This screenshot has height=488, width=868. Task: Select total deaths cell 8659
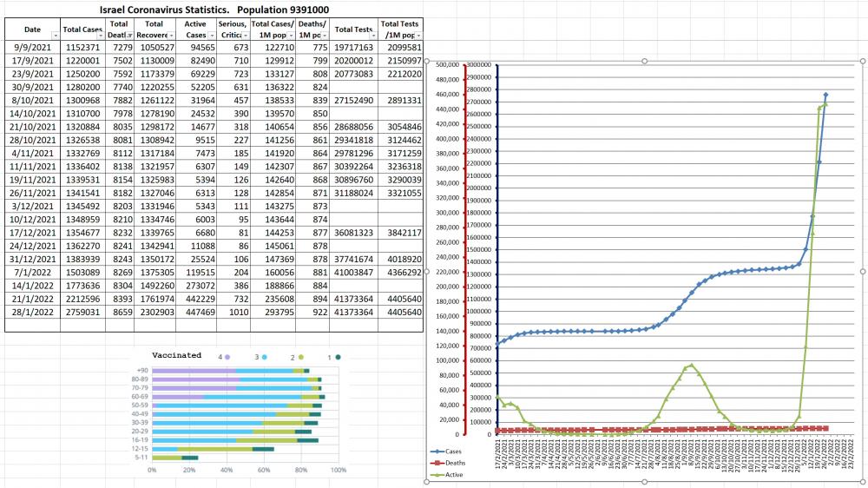point(120,313)
